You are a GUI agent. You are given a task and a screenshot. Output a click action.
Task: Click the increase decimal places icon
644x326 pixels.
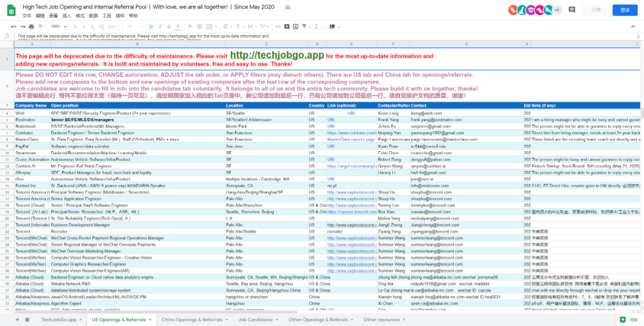(x=100, y=27)
